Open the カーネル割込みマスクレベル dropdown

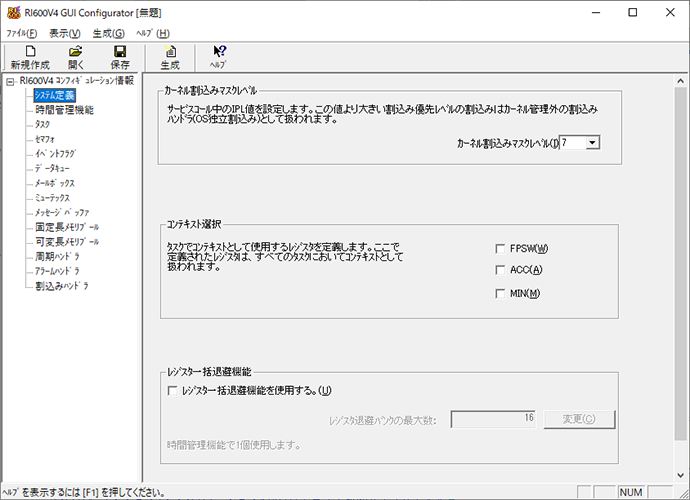(592, 143)
